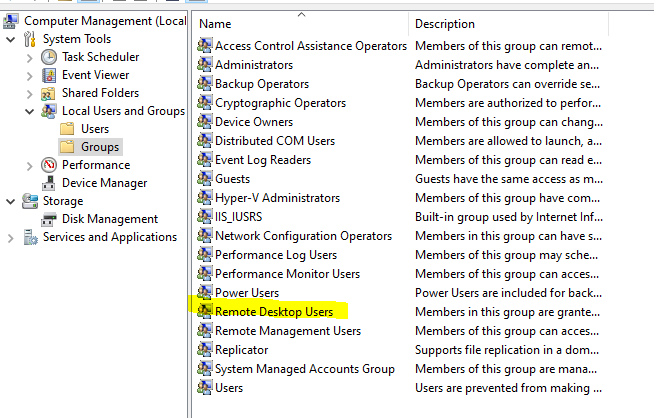Collapse the Storage node

pyautogui.click(x=11, y=201)
